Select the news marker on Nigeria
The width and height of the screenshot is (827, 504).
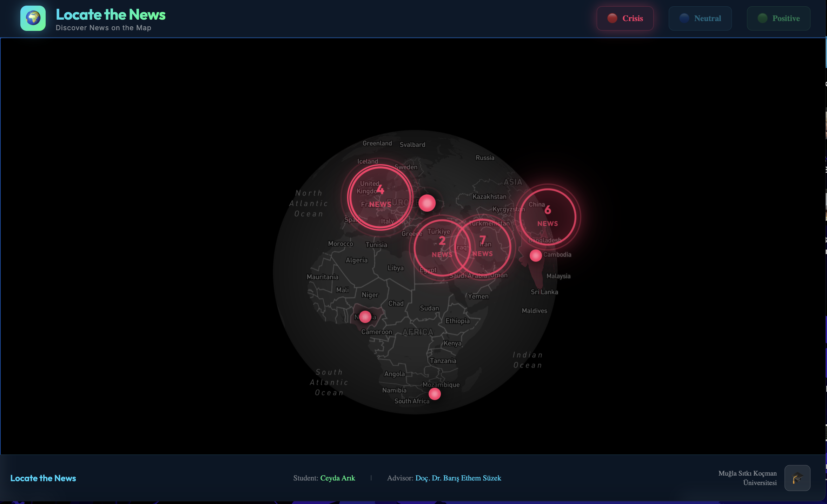(x=365, y=317)
